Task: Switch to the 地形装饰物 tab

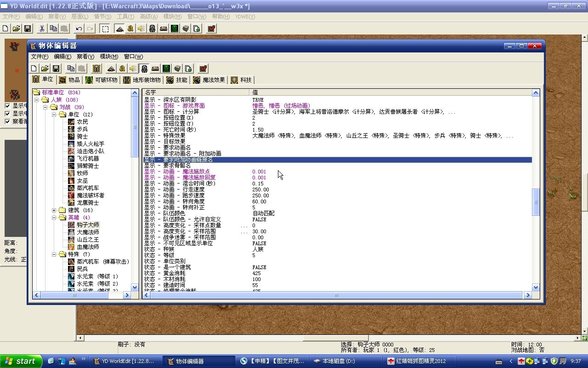Action: [x=142, y=80]
